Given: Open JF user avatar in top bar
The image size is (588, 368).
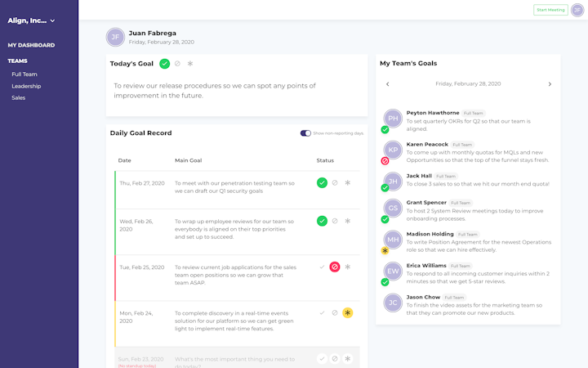Looking at the screenshot, I should tap(577, 10).
